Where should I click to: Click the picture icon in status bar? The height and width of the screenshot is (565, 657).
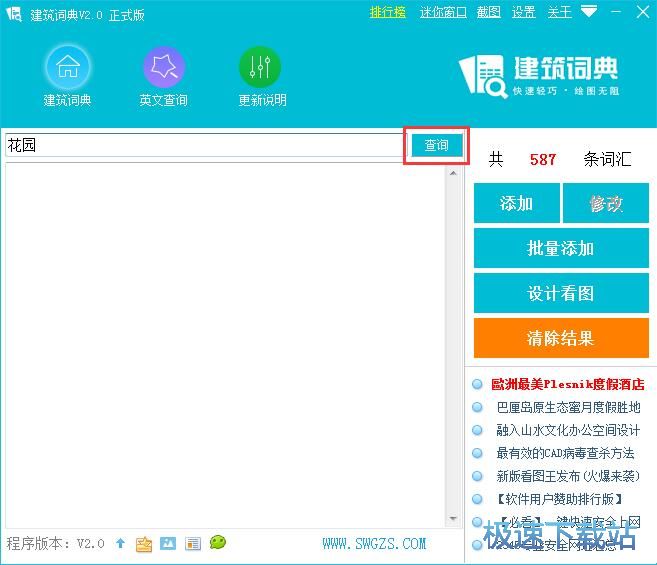[x=168, y=543]
